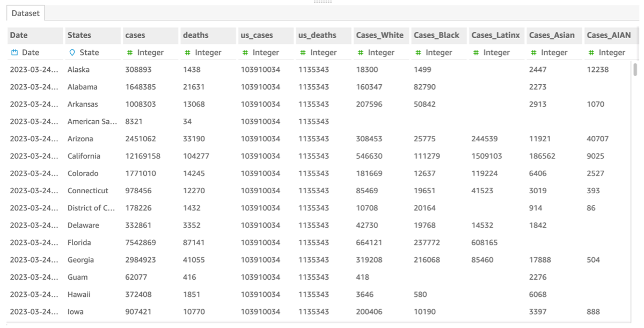
Task: Click the Integer icon under deaths column
Action: coord(188,52)
